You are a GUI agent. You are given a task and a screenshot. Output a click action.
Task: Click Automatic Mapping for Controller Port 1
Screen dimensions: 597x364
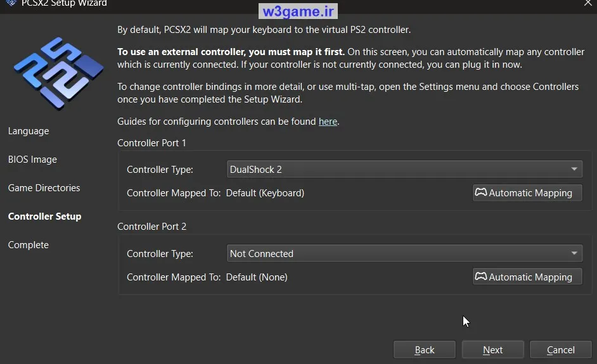(x=527, y=193)
